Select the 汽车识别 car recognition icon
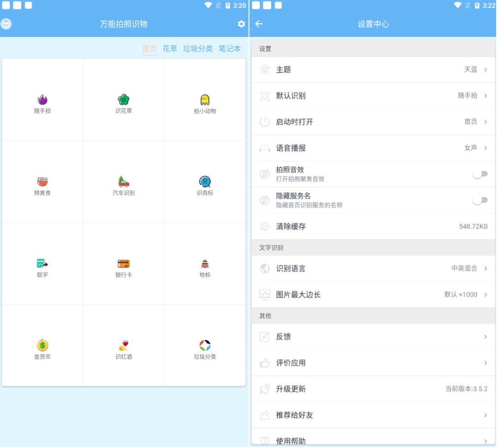Screen dimensions: 498x448 (123, 182)
